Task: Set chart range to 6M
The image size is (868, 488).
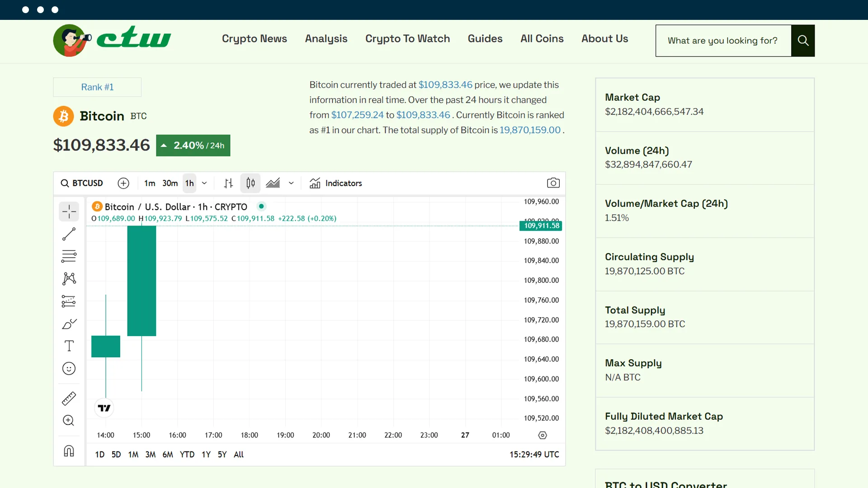Action: coord(168,455)
